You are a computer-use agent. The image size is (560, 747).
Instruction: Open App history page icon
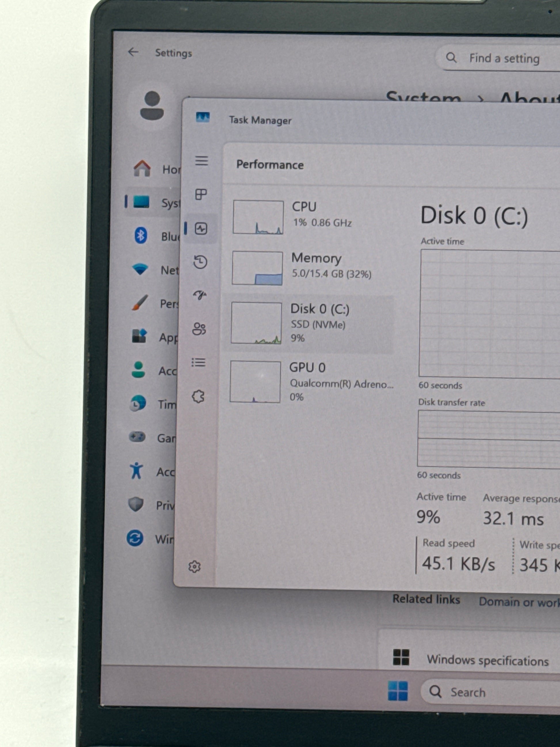200,262
